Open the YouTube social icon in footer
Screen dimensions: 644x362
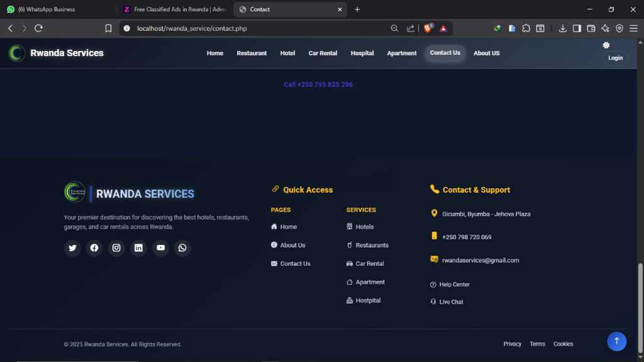click(x=160, y=247)
